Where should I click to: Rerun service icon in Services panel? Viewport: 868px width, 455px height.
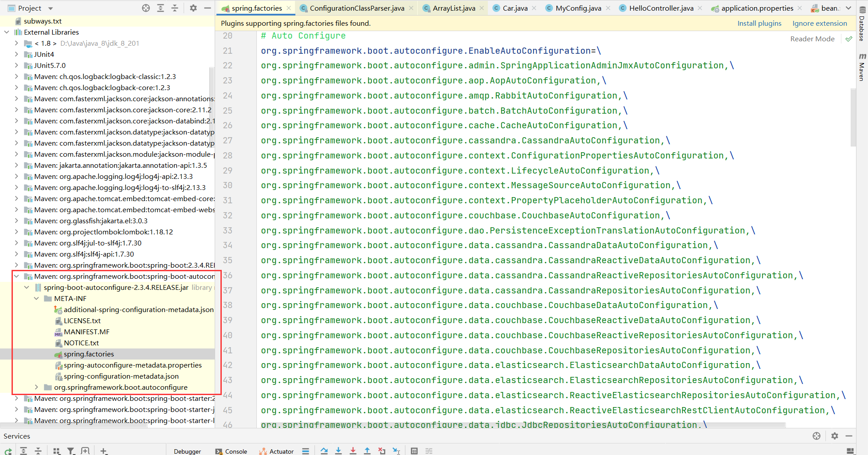pyautogui.click(x=8, y=451)
